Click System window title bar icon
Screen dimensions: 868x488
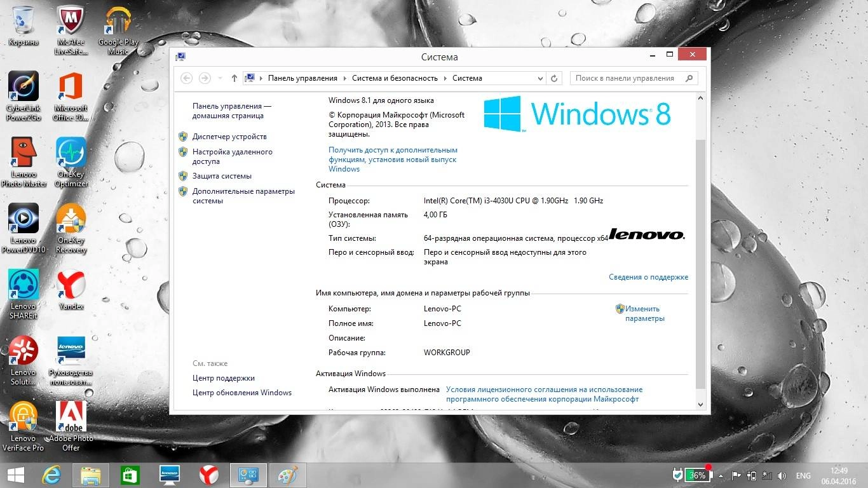[x=180, y=57]
